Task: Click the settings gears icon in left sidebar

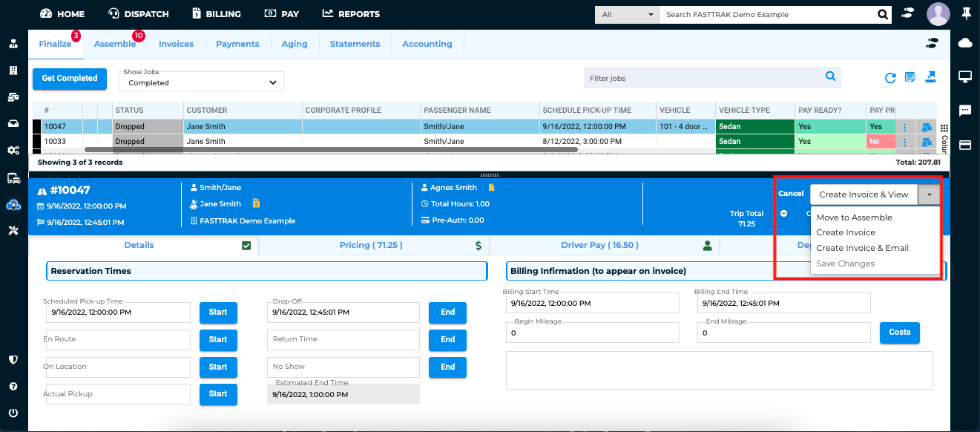Action: point(13,151)
